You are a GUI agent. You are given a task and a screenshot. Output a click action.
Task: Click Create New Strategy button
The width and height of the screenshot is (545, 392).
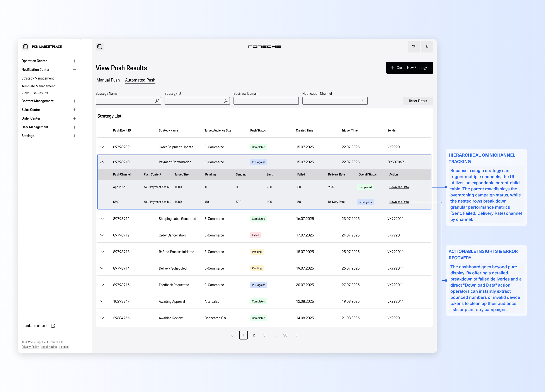click(x=409, y=68)
